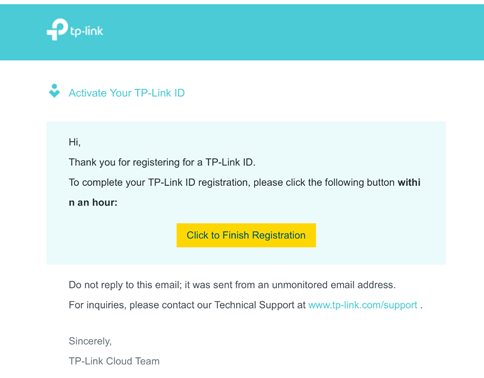The image size is (484, 378).
Task: Click the 'Sincerely,' closing line
Action: (x=90, y=341)
